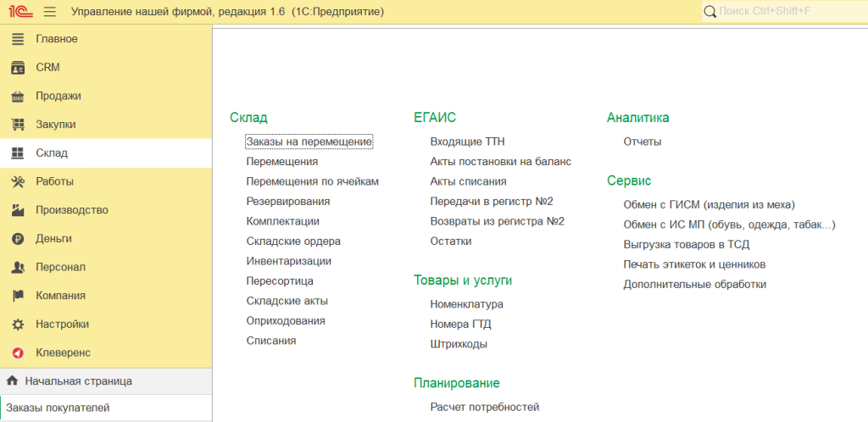Open Обмен с ИС МП link
The image size is (868, 422).
(729, 225)
